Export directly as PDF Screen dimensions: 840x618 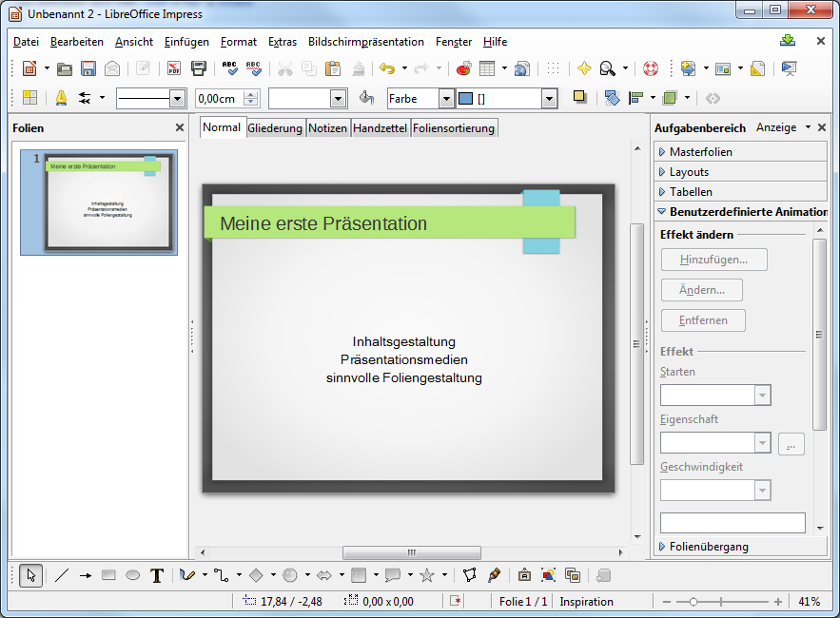pyautogui.click(x=174, y=68)
